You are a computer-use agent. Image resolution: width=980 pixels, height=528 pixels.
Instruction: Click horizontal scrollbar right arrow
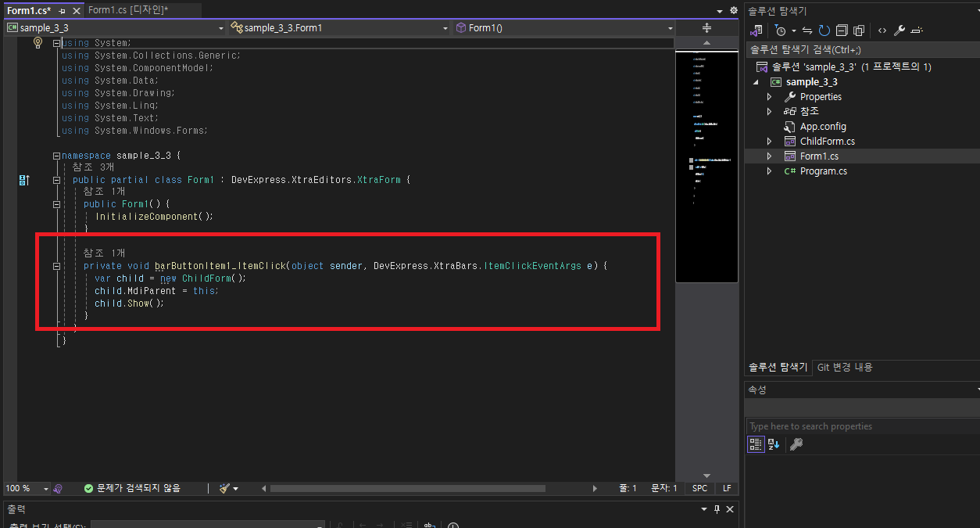595,488
